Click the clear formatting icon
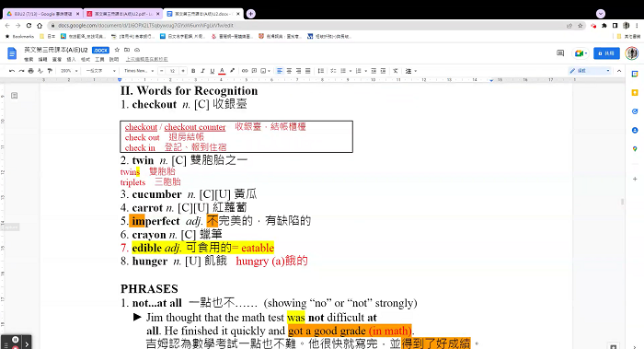The image size is (644, 349). (x=395, y=71)
